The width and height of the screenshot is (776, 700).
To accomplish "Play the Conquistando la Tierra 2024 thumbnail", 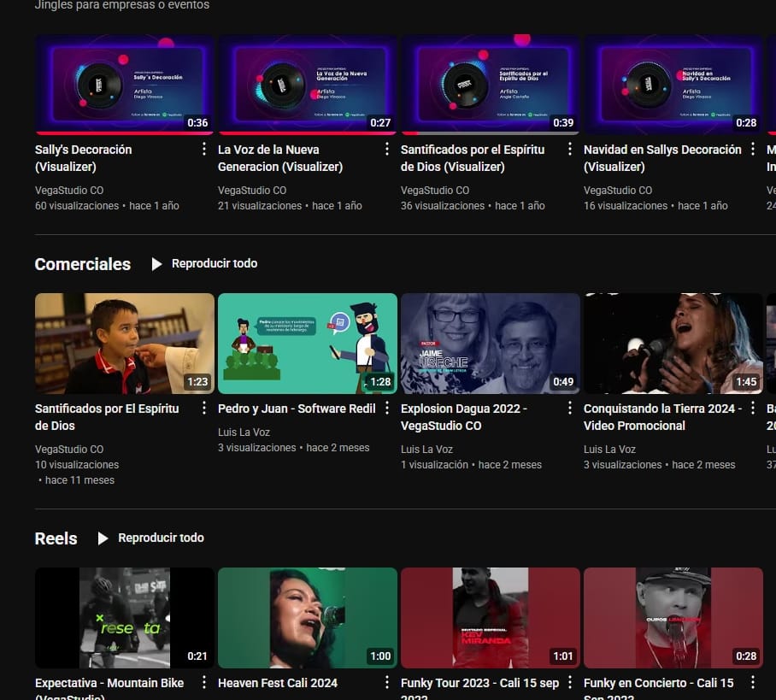I will [673, 343].
